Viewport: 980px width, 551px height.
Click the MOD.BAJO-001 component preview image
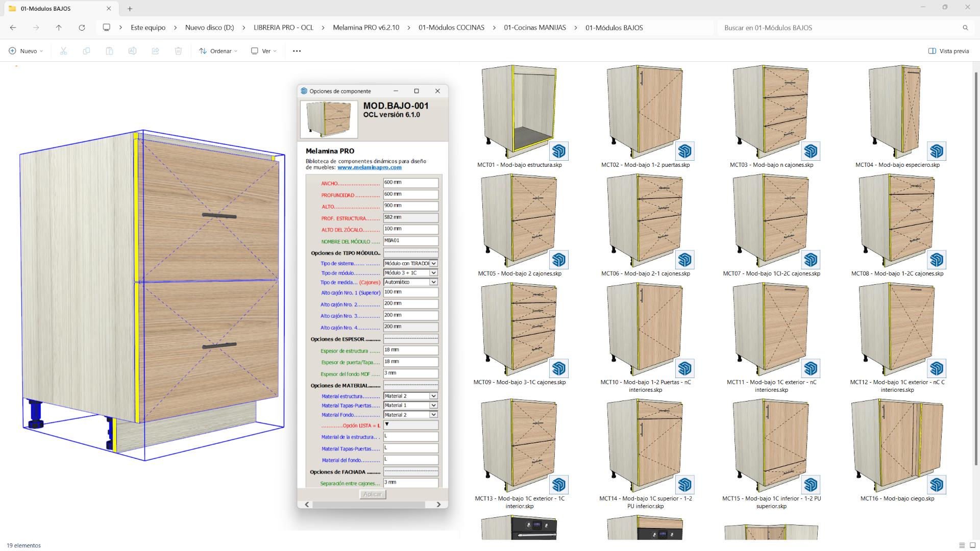tap(329, 119)
